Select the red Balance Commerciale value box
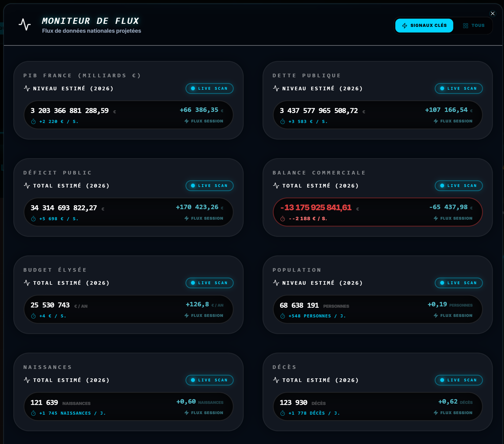504x444 pixels. pyautogui.click(x=378, y=212)
